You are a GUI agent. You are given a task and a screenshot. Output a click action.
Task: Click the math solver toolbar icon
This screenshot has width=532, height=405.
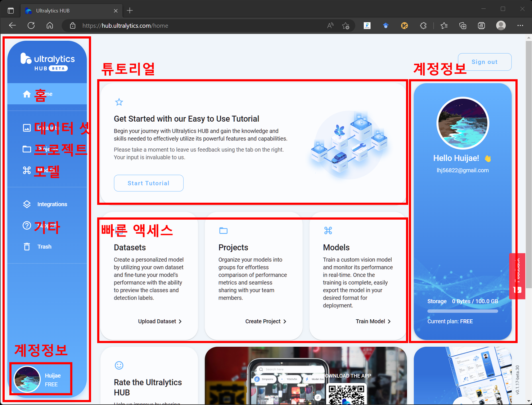(482, 26)
